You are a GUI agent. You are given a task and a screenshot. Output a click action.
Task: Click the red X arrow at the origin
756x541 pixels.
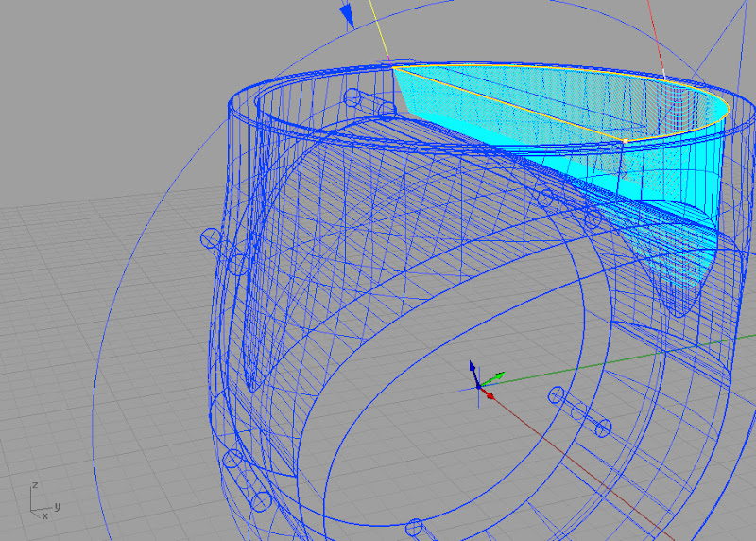tap(488, 393)
